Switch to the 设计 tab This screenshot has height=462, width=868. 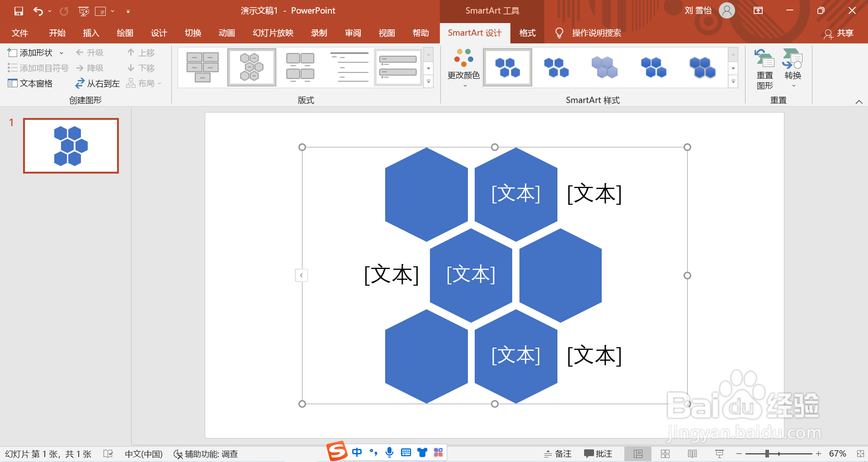coord(159,33)
